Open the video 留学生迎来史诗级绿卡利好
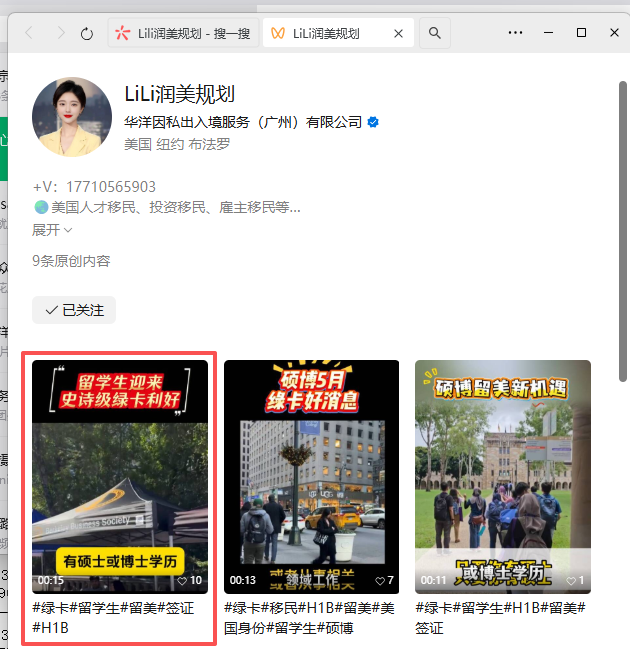The width and height of the screenshot is (630, 649). coord(120,477)
